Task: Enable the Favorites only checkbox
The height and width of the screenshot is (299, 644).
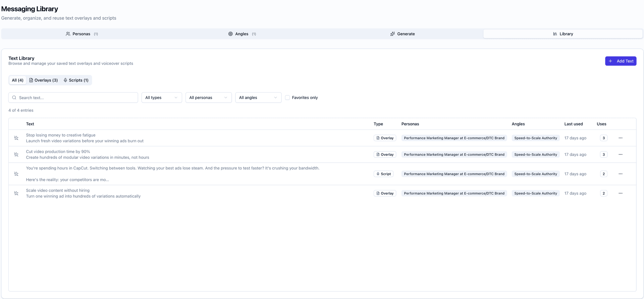Action: point(287,98)
